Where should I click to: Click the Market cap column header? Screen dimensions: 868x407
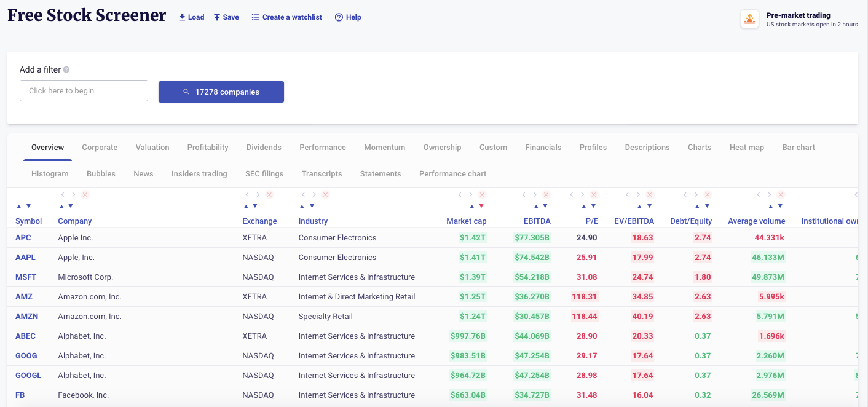tap(466, 221)
